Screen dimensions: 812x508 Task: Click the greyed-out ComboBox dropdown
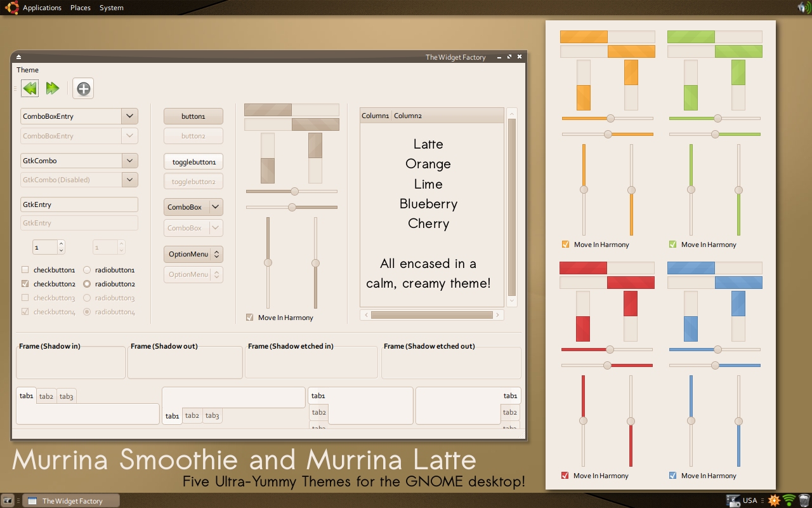193,228
